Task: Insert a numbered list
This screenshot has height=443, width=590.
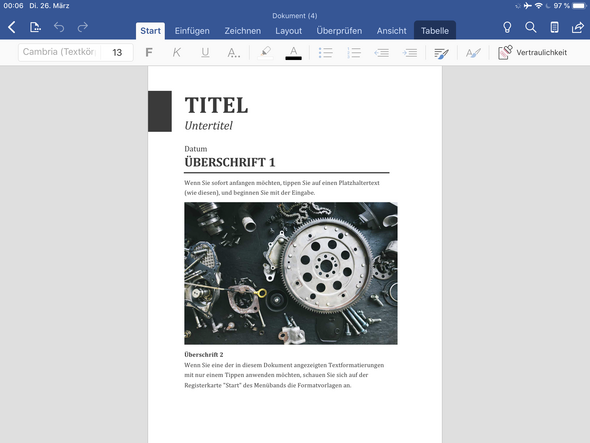Action: (x=354, y=52)
